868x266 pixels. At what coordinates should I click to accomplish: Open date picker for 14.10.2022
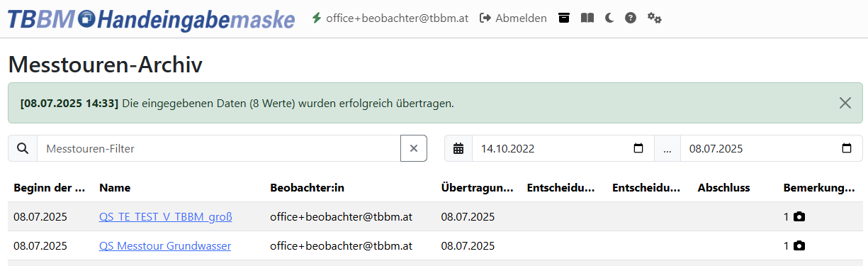(x=638, y=148)
